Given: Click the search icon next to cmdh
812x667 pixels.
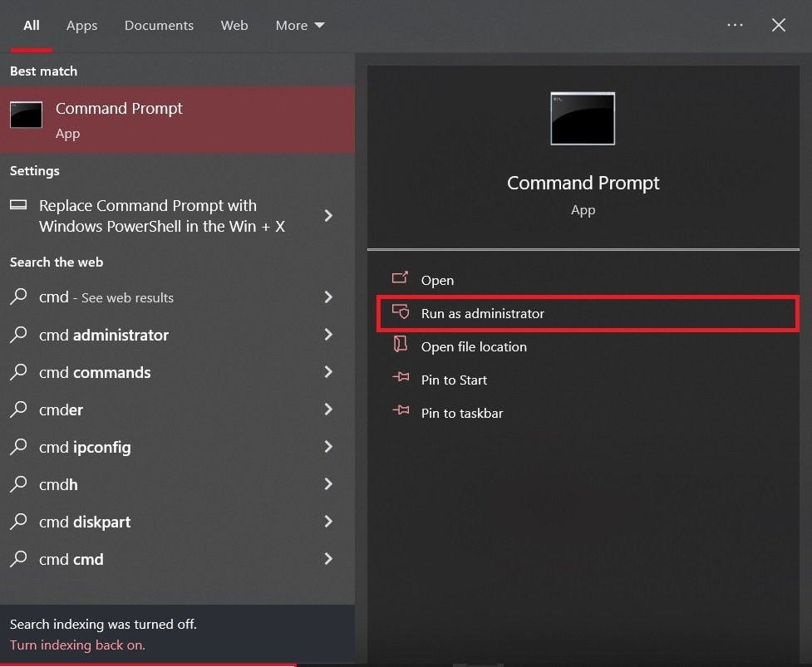Looking at the screenshot, I should click(18, 483).
